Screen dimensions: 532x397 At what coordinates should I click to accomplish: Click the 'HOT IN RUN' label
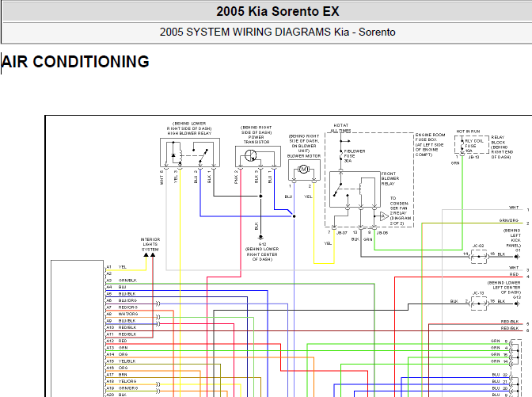[x=468, y=132]
